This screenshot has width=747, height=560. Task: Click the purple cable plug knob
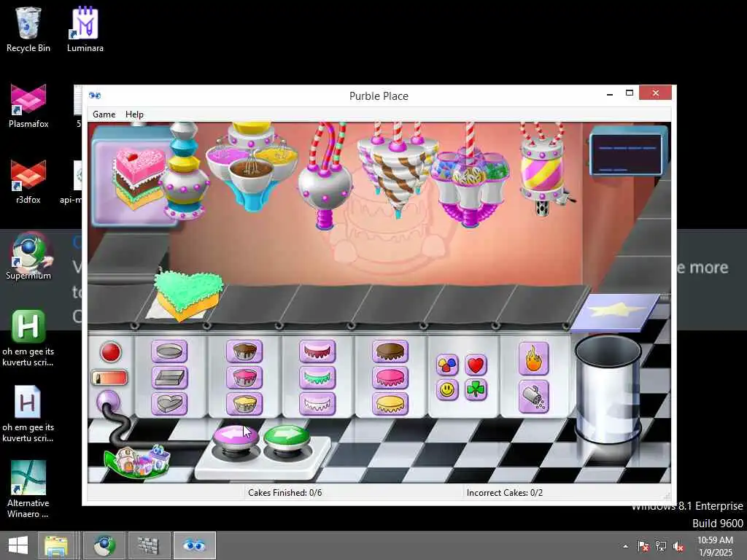[x=108, y=402]
